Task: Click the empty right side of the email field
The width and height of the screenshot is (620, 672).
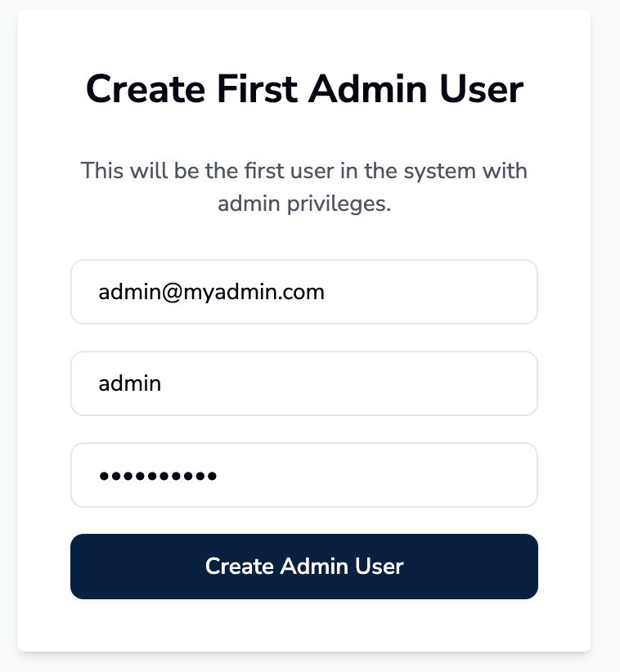Action: pos(458,292)
